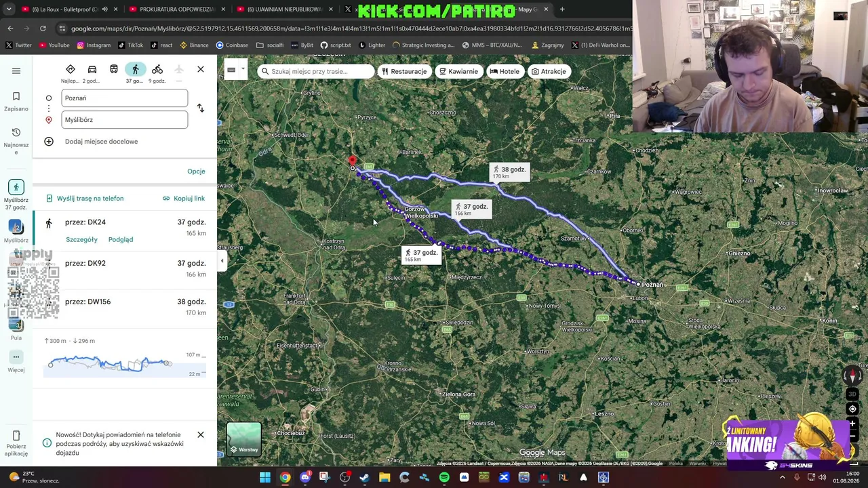Select the route via DK92
Screen dimensions: 868x488
[125, 268]
